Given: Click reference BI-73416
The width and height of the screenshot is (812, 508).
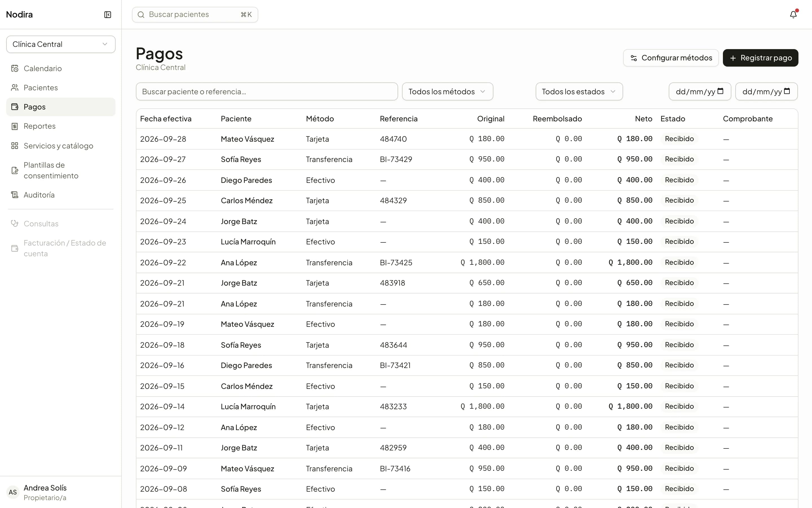Looking at the screenshot, I should [395, 468].
